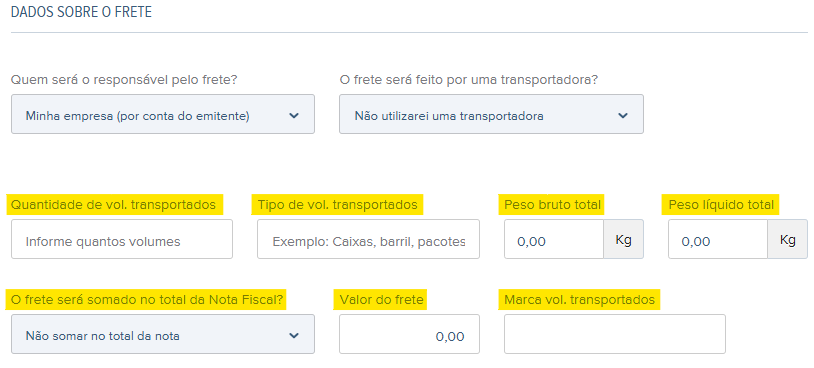Open the 'Não utilizarei uma transportadora' dropdown
This screenshot has height=368, width=814.
[x=491, y=114]
